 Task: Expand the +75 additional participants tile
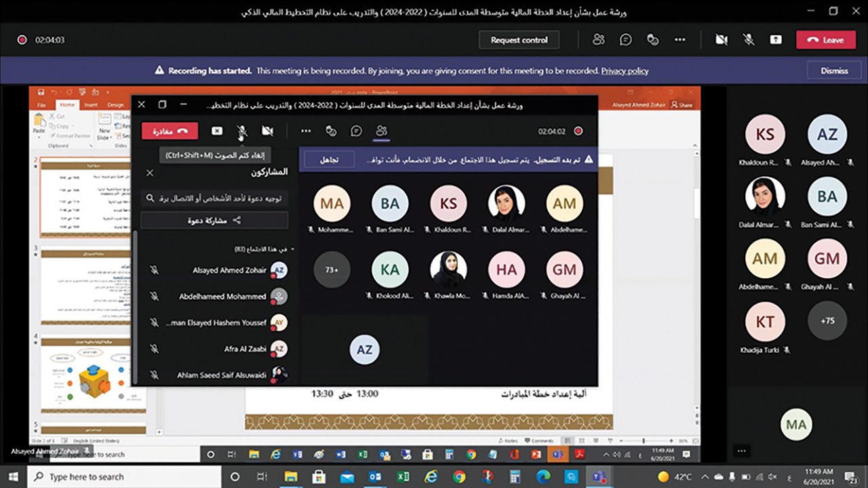click(827, 320)
